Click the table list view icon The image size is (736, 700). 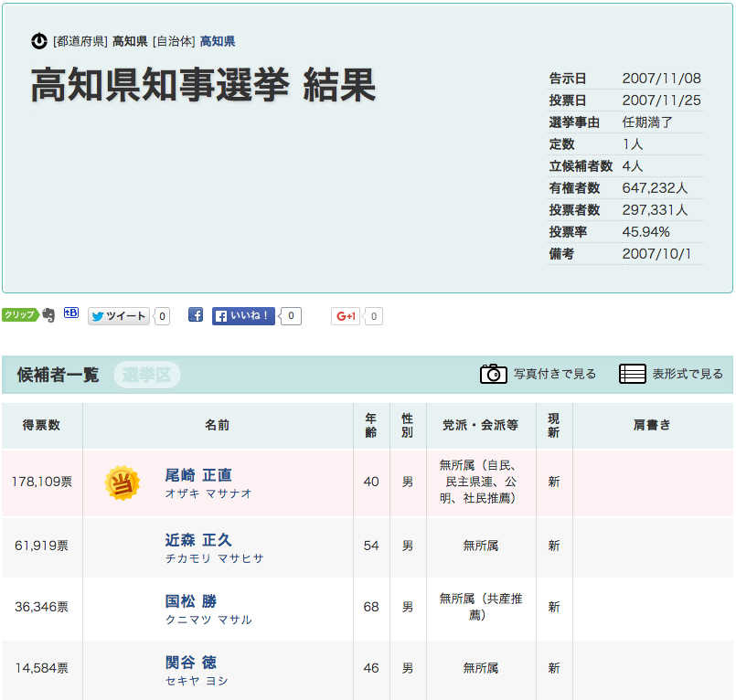(x=633, y=374)
